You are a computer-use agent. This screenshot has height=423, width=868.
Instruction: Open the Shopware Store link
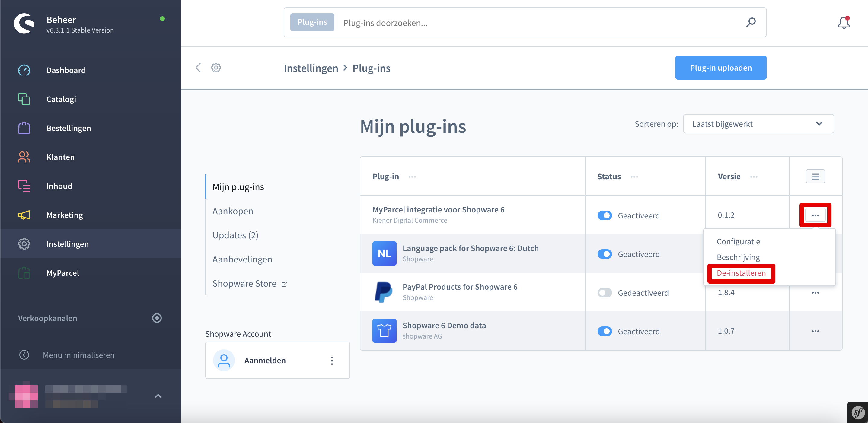(x=244, y=283)
